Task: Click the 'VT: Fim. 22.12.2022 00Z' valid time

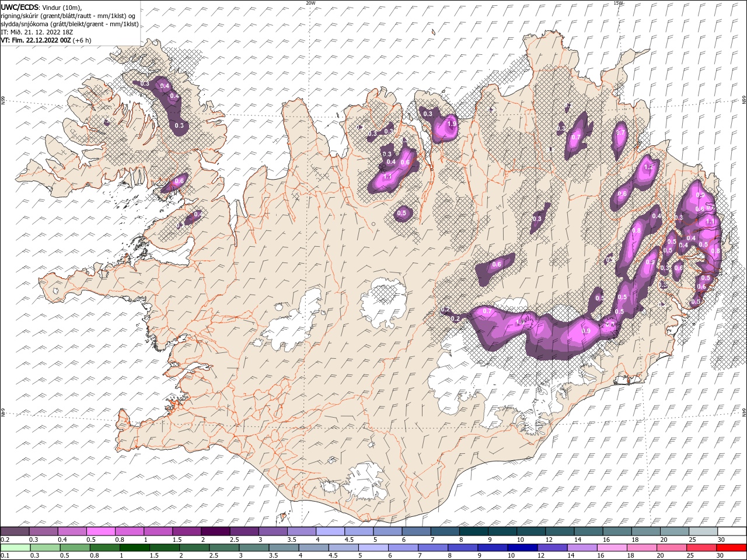Action: click(x=36, y=40)
